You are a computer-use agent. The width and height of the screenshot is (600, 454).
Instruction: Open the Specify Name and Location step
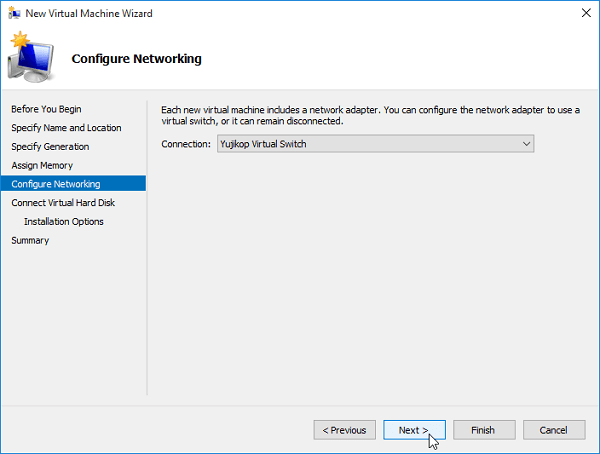pyautogui.click(x=66, y=128)
